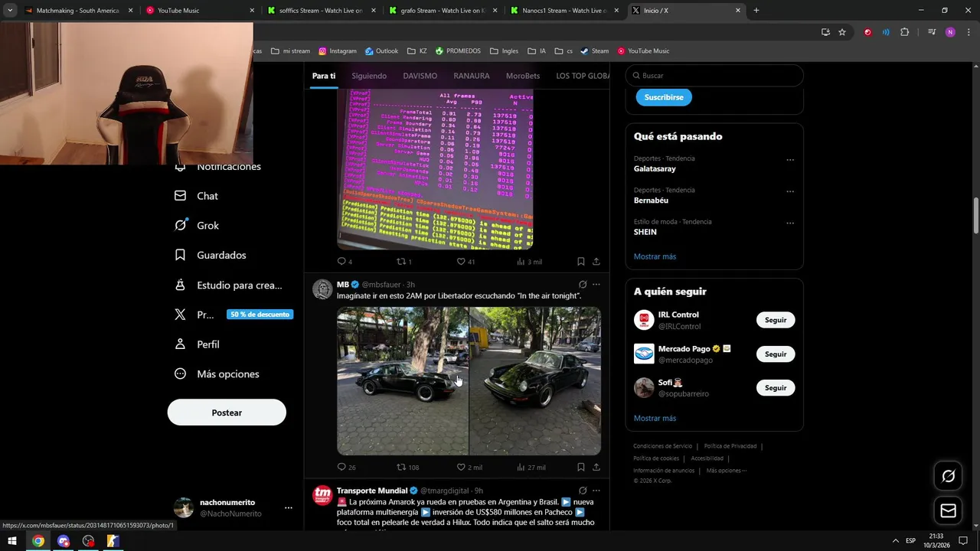Switch to the MoroBets tab
980x551 pixels.
(x=523, y=76)
